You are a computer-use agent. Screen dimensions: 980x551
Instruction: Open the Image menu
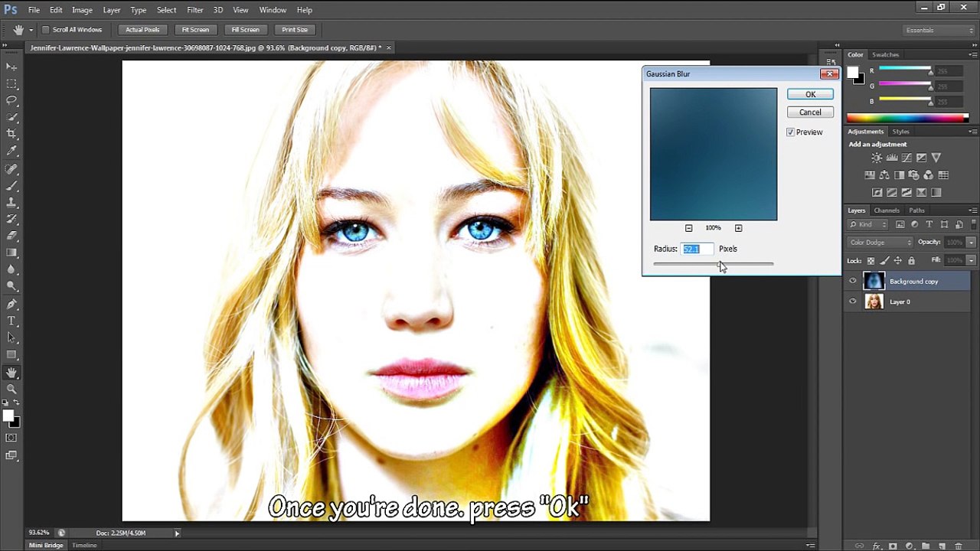coord(82,10)
